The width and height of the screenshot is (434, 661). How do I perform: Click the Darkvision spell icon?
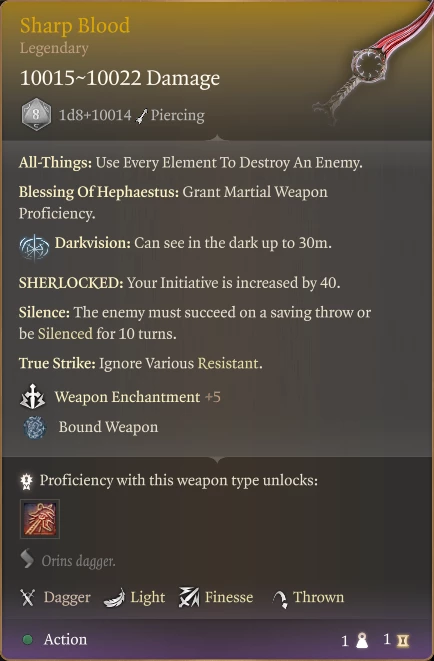pyautogui.click(x=34, y=248)
